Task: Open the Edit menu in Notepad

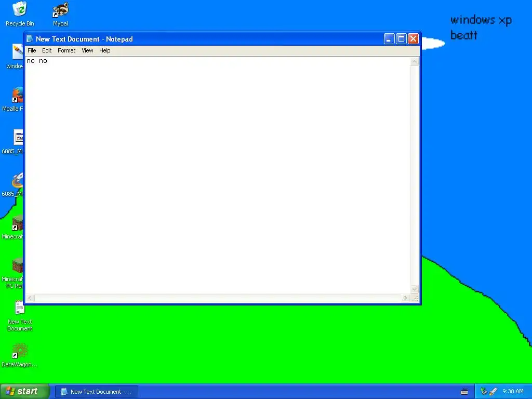Action: point(46,50)
